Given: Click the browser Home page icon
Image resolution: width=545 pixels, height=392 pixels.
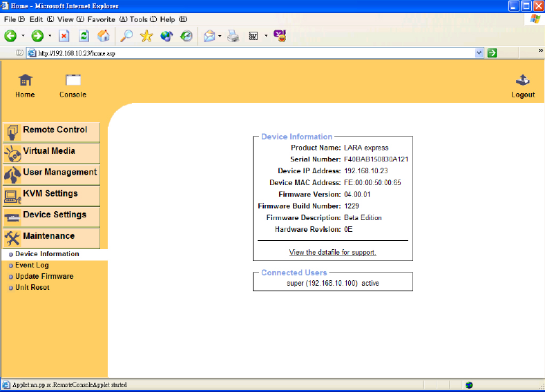Looking at the screenshot, I should tap(104, 36).
